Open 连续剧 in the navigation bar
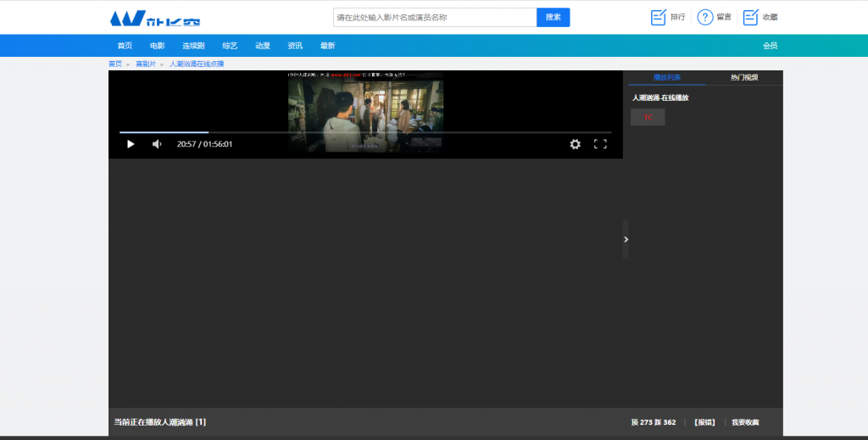Screen dimensions: 868x440 (x=193, y=46)
